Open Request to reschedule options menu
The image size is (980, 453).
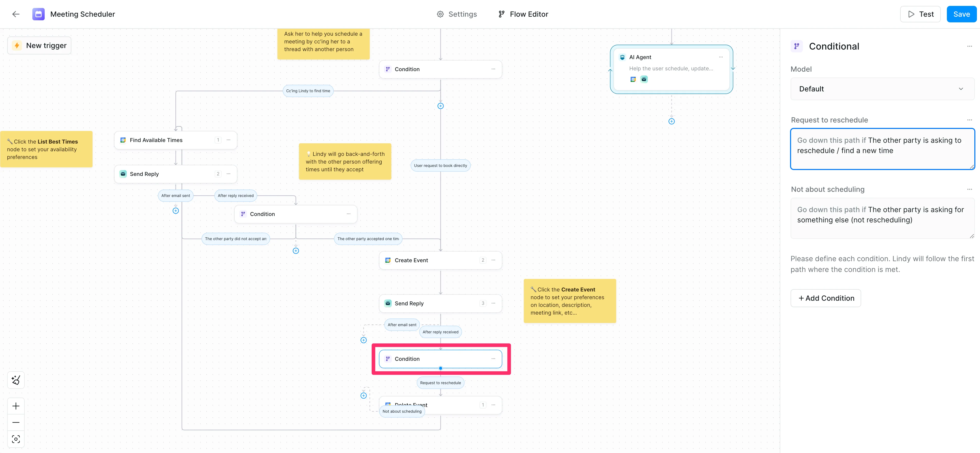click(x=969, y=120)
